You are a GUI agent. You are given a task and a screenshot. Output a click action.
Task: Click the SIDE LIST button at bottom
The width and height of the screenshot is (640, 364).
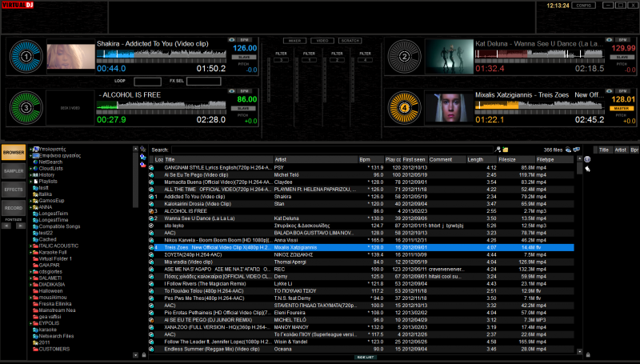(366, 357)
